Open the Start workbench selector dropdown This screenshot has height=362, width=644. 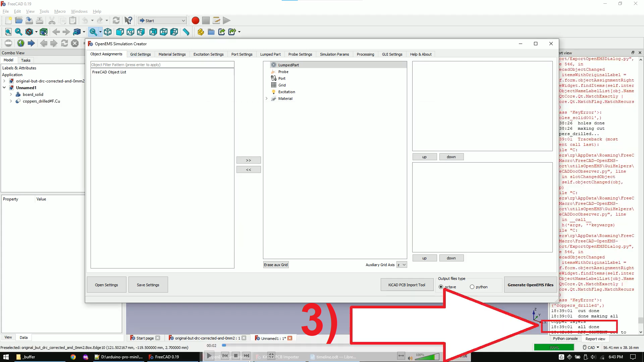(162, 20)
